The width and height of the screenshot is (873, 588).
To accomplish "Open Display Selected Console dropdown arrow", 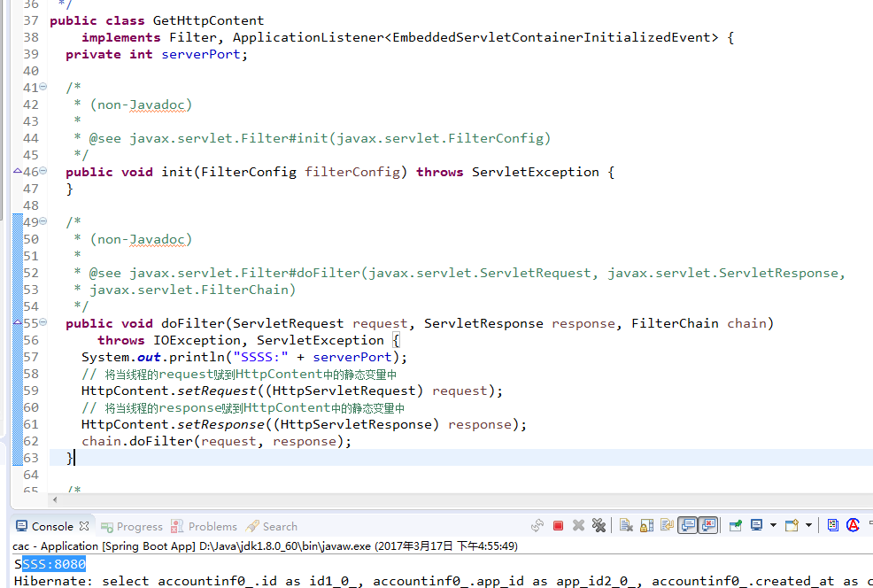I will tap(773, 525).
